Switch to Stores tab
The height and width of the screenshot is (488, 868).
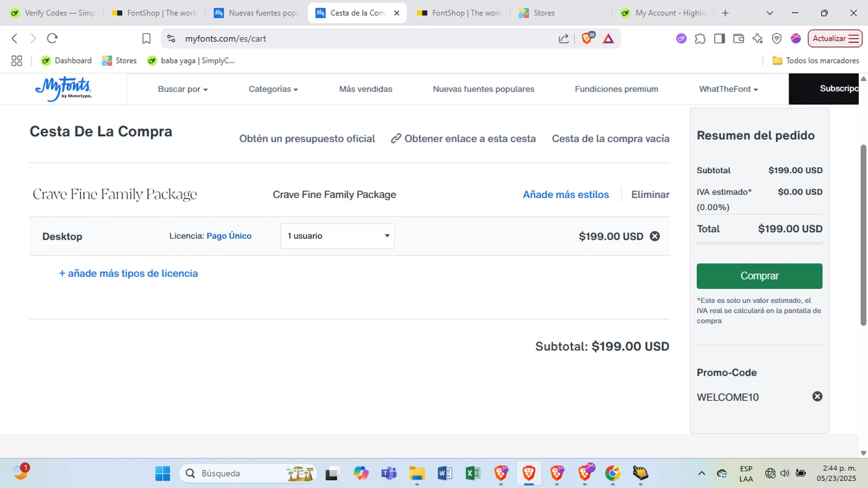[x=560, y=13]
